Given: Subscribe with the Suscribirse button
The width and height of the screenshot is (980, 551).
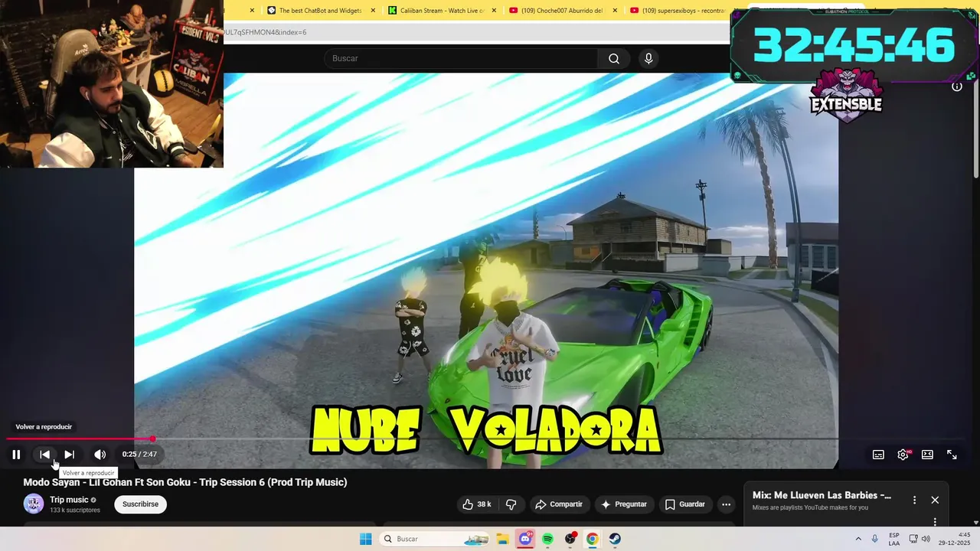Looking at the screenshot, I should coord(141,504).
